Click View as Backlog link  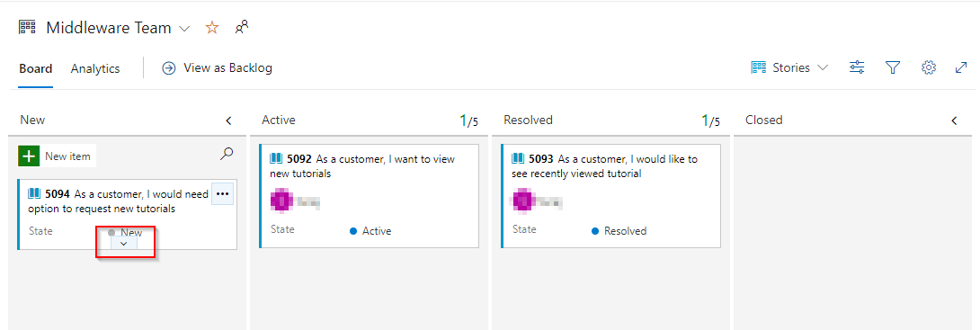click(x=217, y=67)
